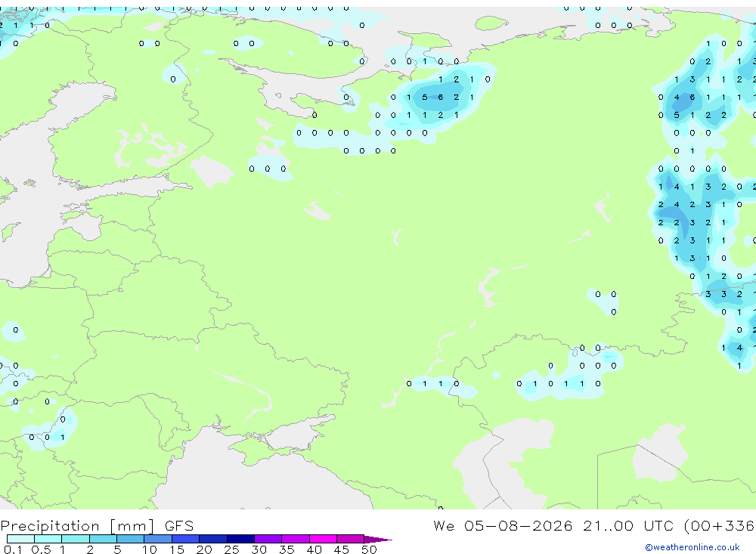Choose the 25–30 mm navy legend swatch

tap(240, 539)
